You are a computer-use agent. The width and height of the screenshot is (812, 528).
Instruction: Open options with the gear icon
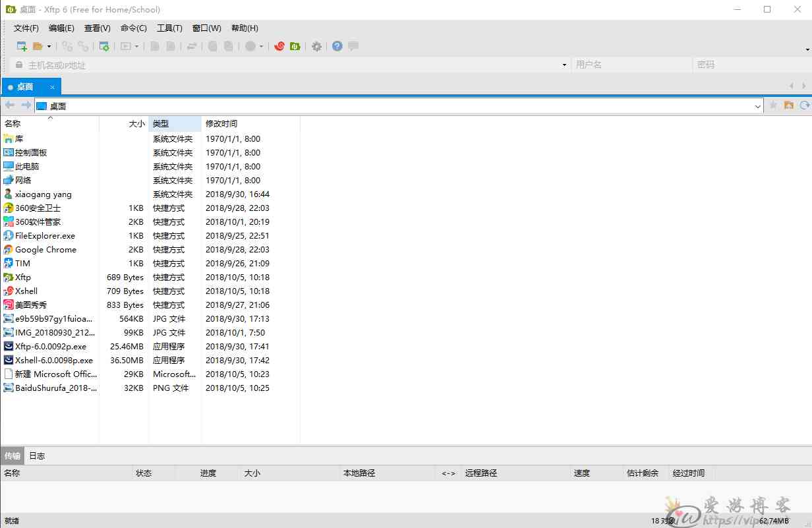pos(316,46)
